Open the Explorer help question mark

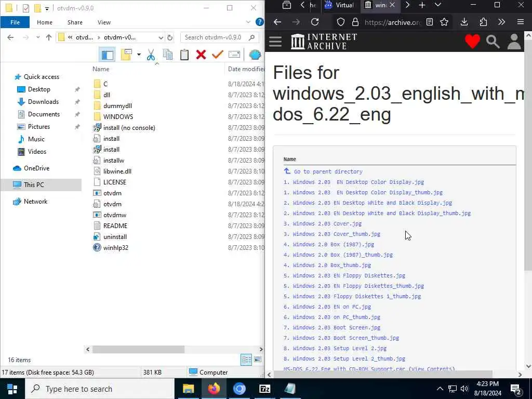coord(260,22)
